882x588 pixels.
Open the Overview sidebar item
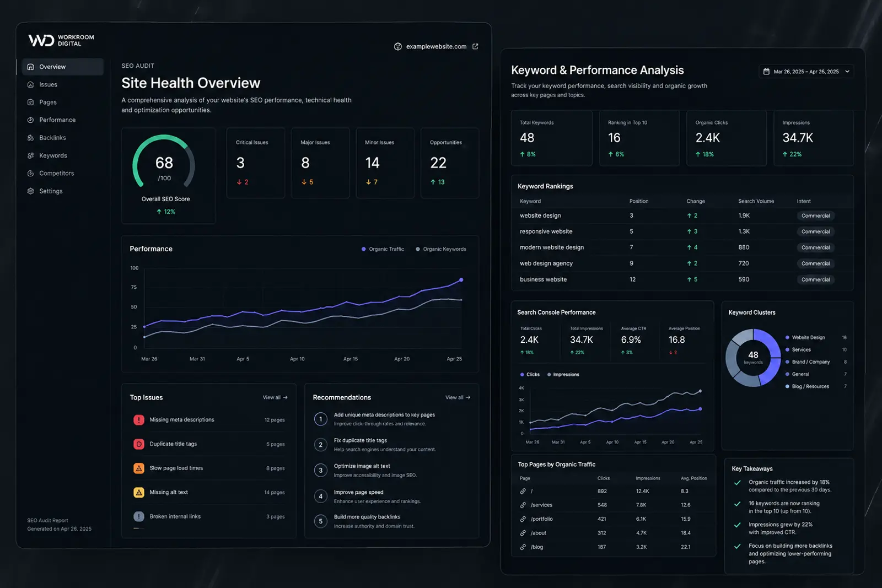pyautogui.click(x=62, y=67)
